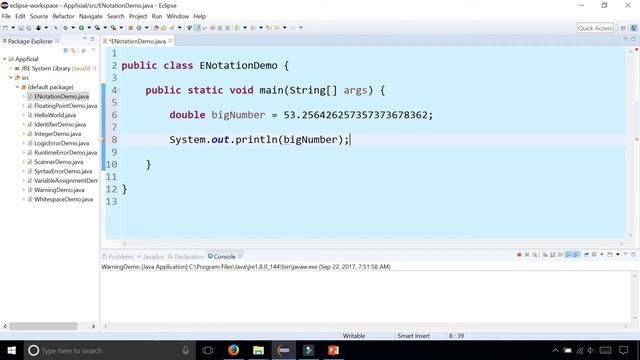Toggle Link with Editor in Package Explorer
The image size is (640, 360).
point(73,51)
